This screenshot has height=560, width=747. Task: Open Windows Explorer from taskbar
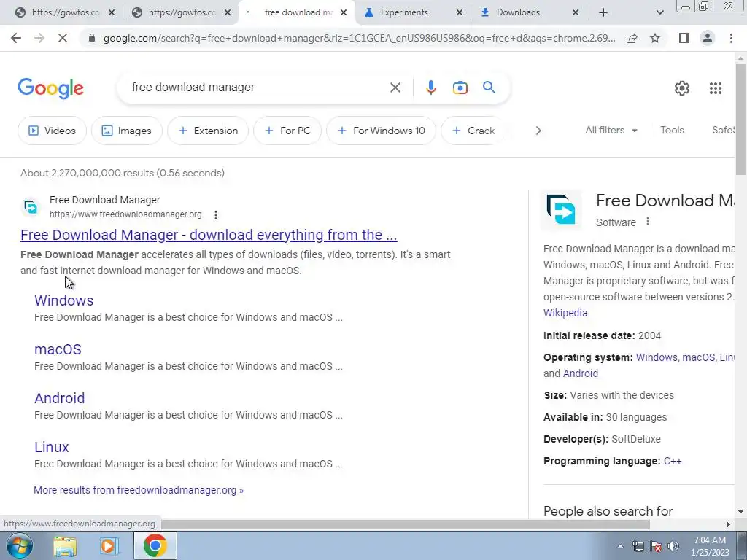click(x=65, y=546)
